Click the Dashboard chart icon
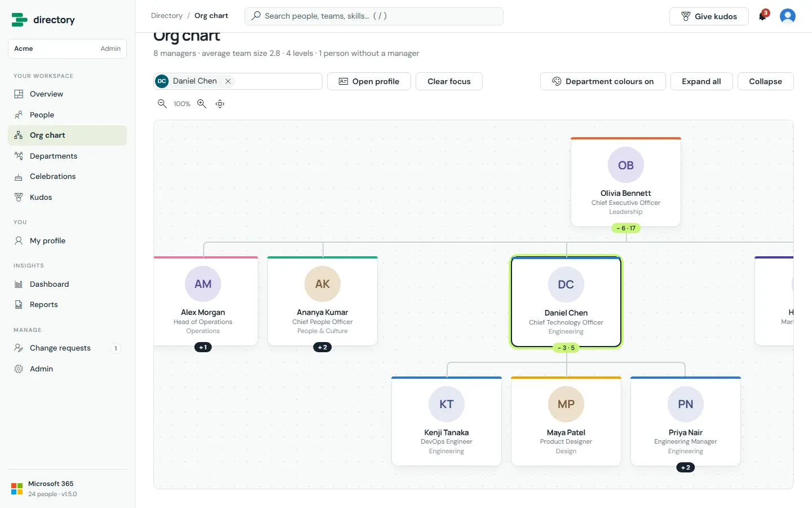 pos(19,284)
